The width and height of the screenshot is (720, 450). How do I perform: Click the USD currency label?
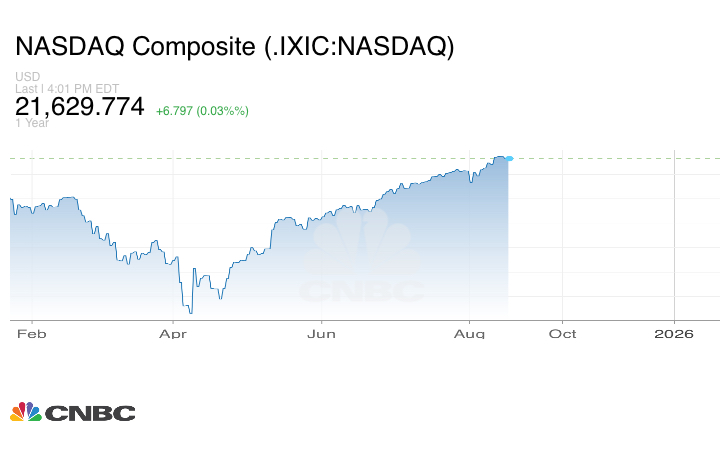[x=27, y=77]
